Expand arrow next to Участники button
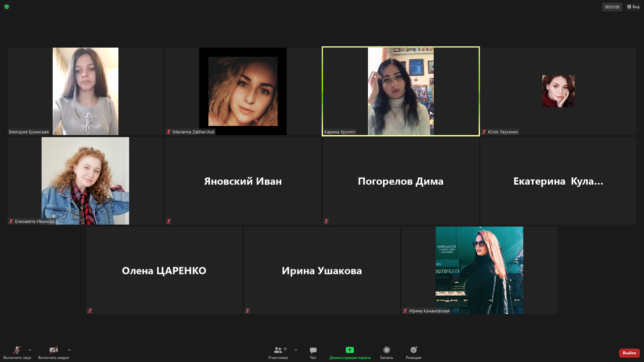644x362 pixels. [296, 350]
